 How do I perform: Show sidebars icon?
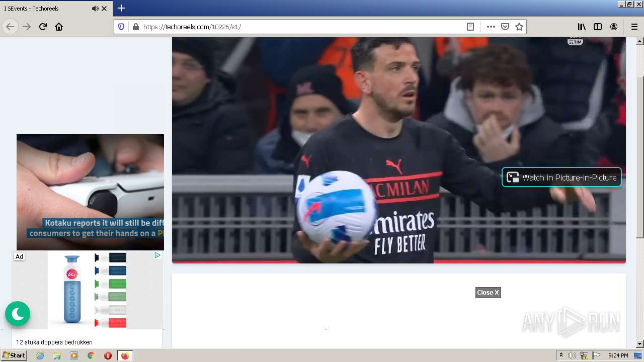(598, 27)
